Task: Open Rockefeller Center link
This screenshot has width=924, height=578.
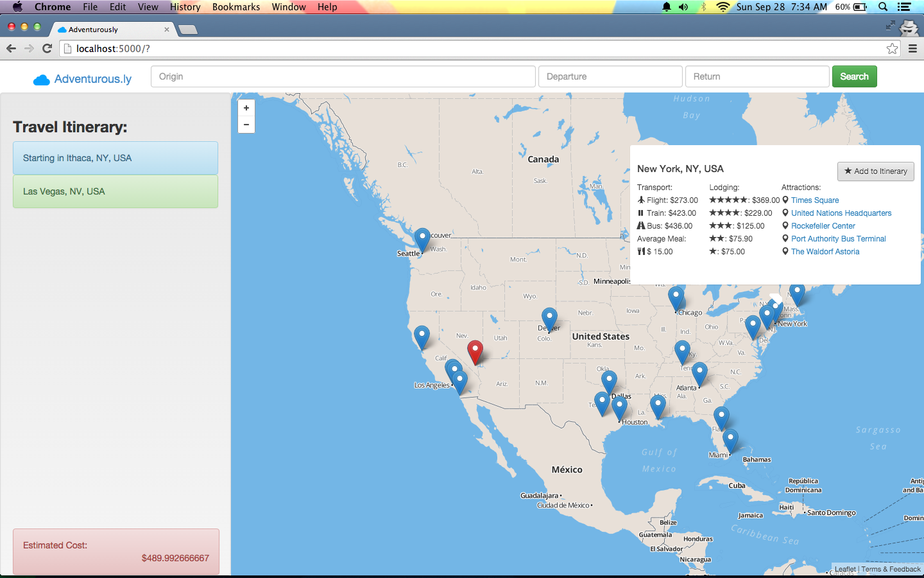Action: [x=823, y=226]
